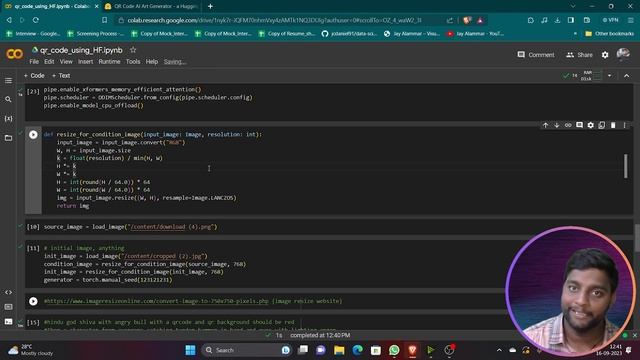Viewport: 640px width, 360px height.
Task: Open the variables {x} panel
Action: coord(8,118)
